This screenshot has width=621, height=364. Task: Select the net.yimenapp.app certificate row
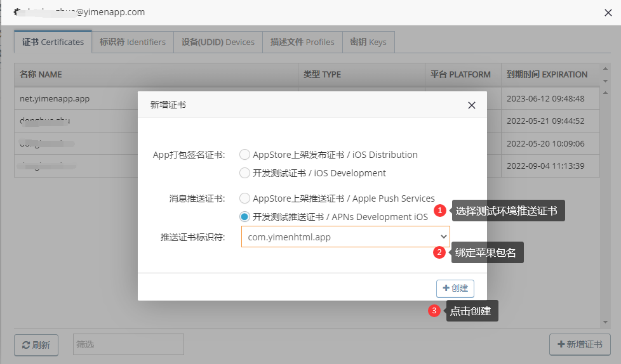[307, 98]
